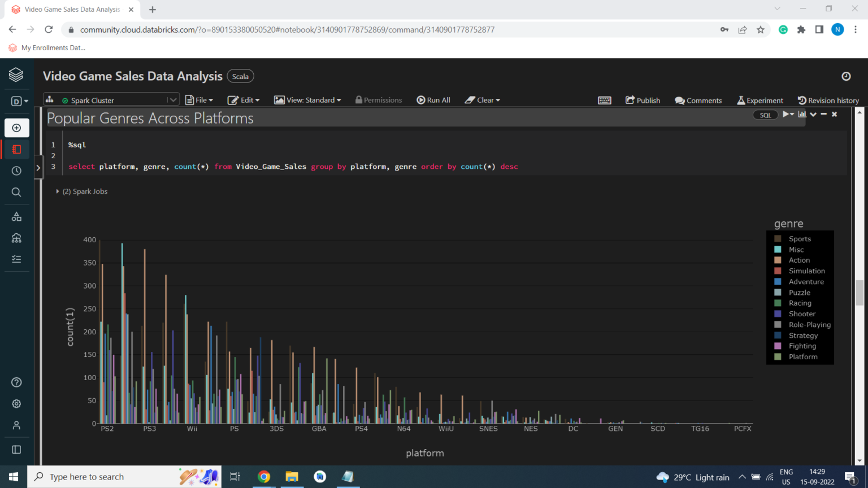Open the Edit menu
The height and width of the screenshot is (488, 868).
coord(244,100)
